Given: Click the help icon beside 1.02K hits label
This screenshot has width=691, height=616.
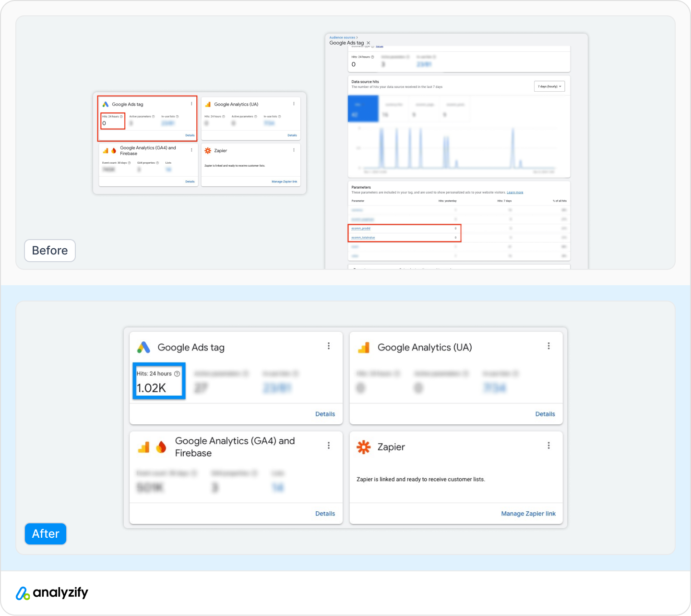Looking at the screenshot, I should (x=177, y=374).
